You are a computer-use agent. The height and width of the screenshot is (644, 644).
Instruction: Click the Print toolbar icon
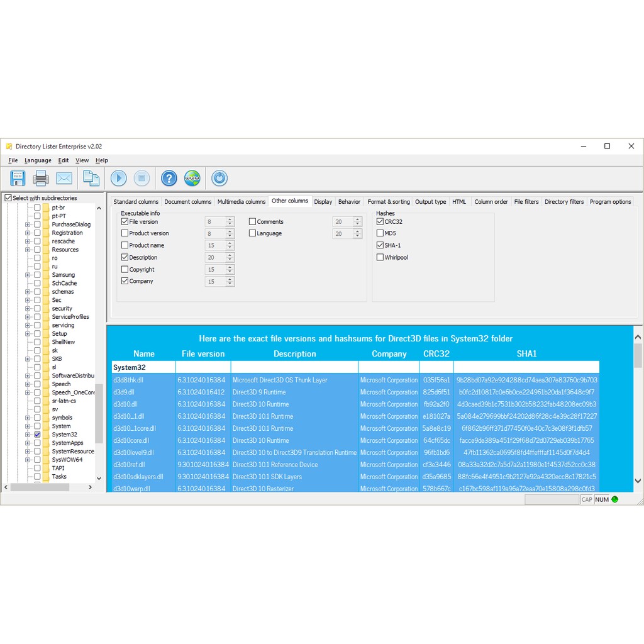pyautogui.click(x=41, y=178)
